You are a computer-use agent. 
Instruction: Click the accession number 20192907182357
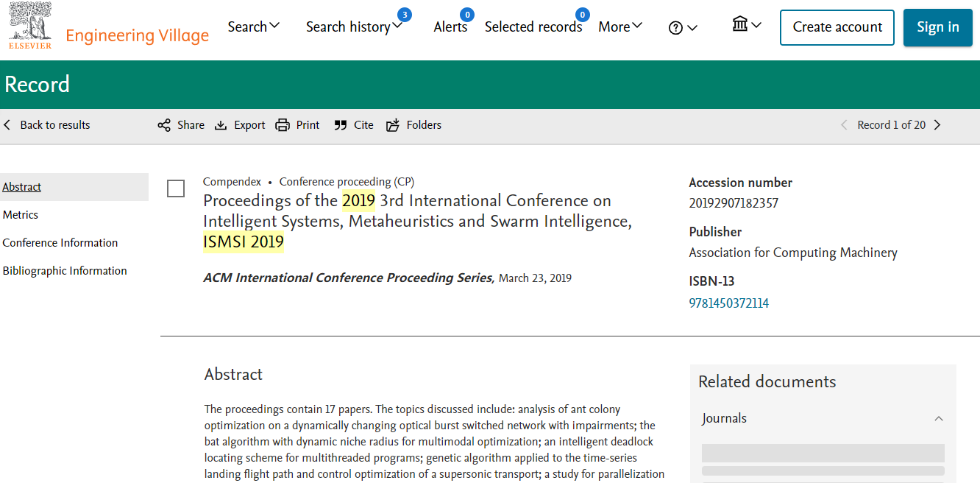[734, 203]
